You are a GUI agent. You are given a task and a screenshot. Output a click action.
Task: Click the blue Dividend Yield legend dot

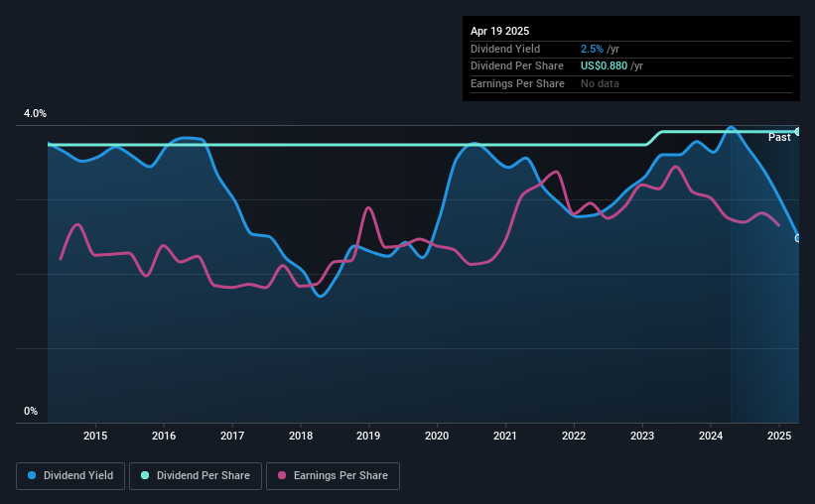32,475
